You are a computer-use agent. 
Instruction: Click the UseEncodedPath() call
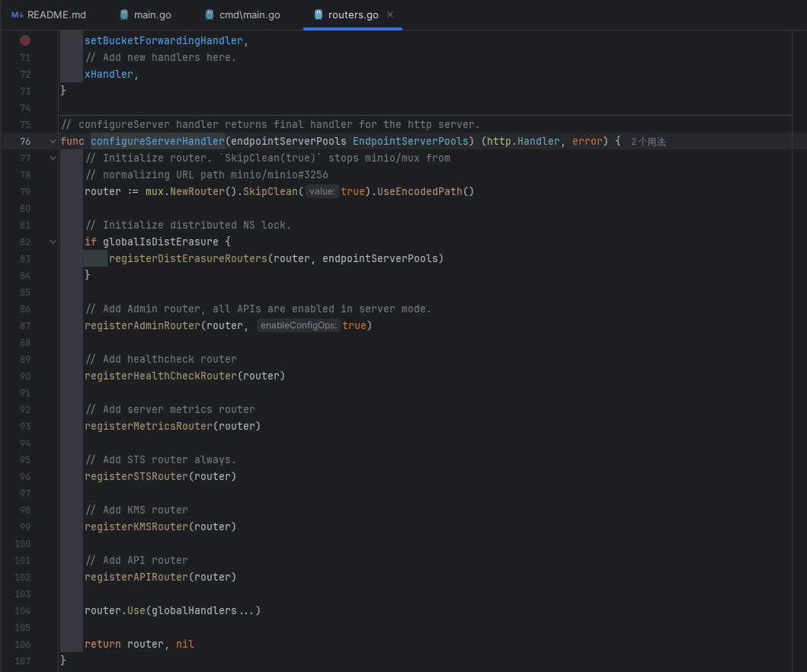(x=426, y=191)
